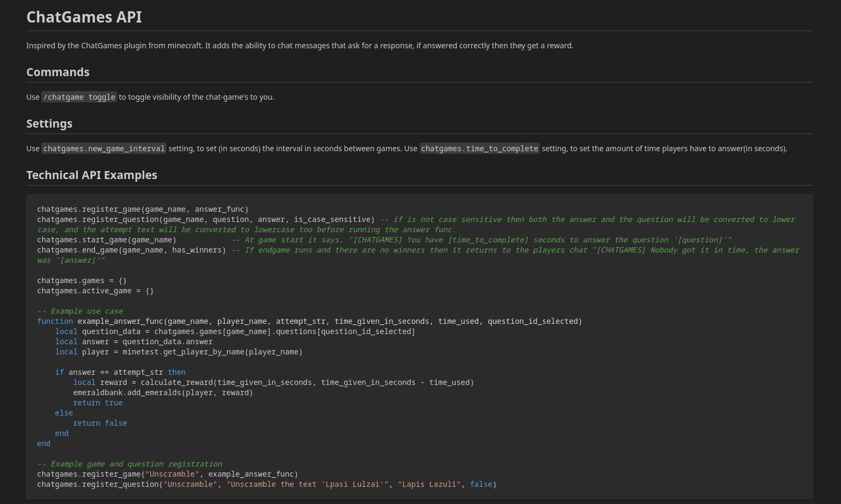Click the function example_answer_func definition line

[x=309, y=321]
